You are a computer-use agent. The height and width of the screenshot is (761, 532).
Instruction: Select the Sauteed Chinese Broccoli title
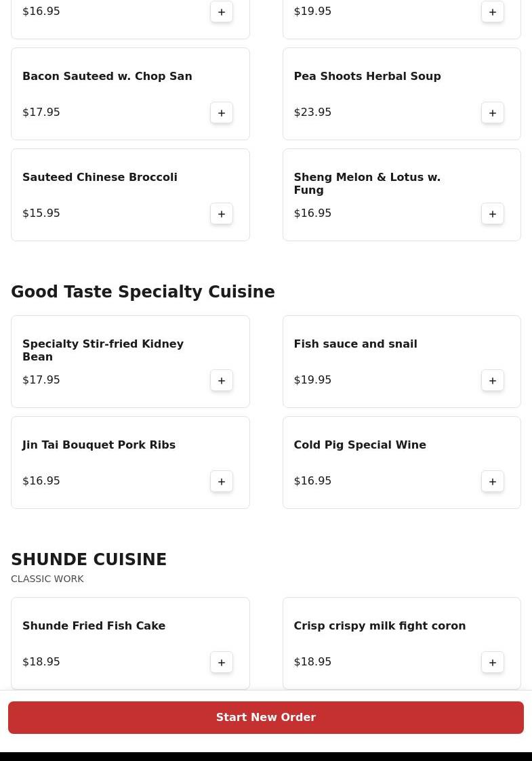coord(100,177)
